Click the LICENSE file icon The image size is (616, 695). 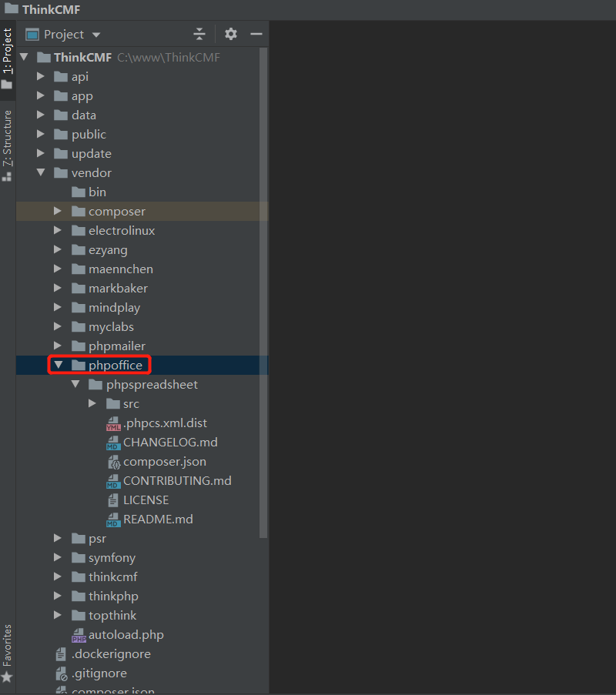113,500
